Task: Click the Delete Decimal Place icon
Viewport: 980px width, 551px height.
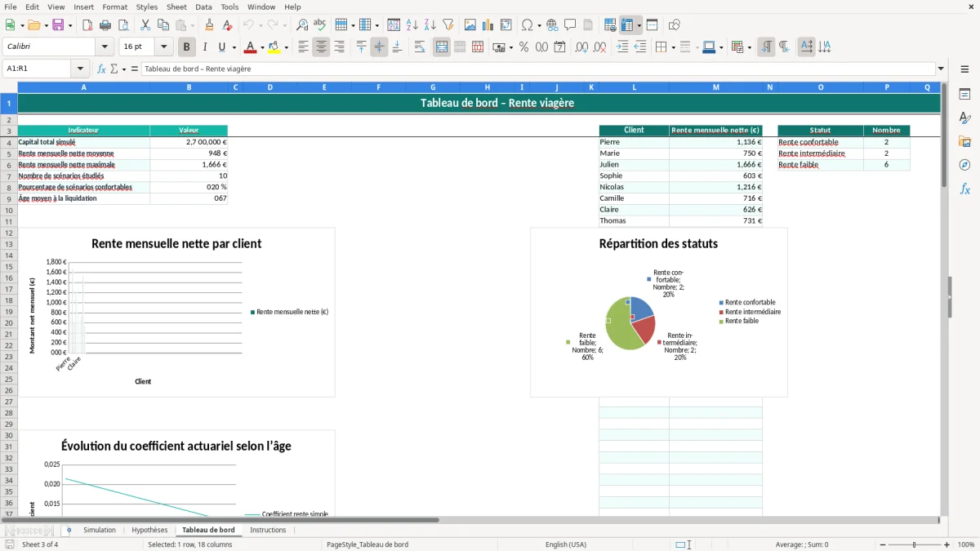Action: tap(599, 47)
